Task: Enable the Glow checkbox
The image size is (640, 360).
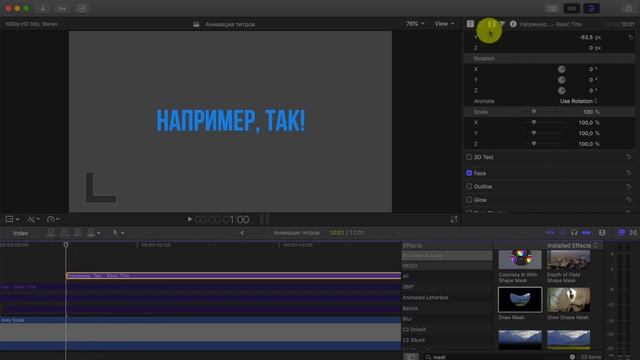Action: click(469, 200)
